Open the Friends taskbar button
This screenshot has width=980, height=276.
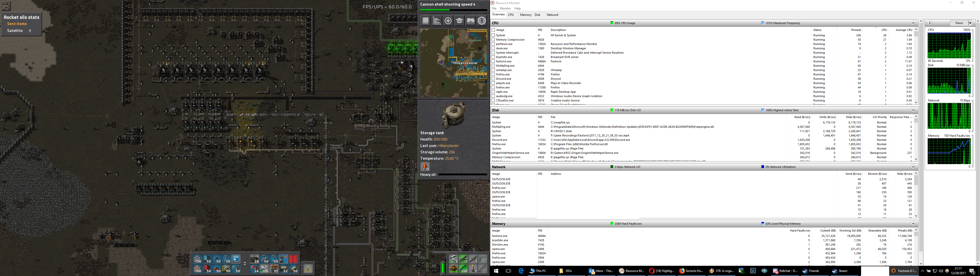(x=815, y=271)
